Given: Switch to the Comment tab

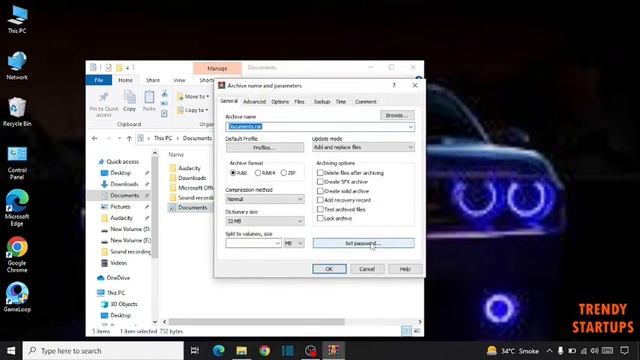Looking at the screenshot, I should click(366, 102).
